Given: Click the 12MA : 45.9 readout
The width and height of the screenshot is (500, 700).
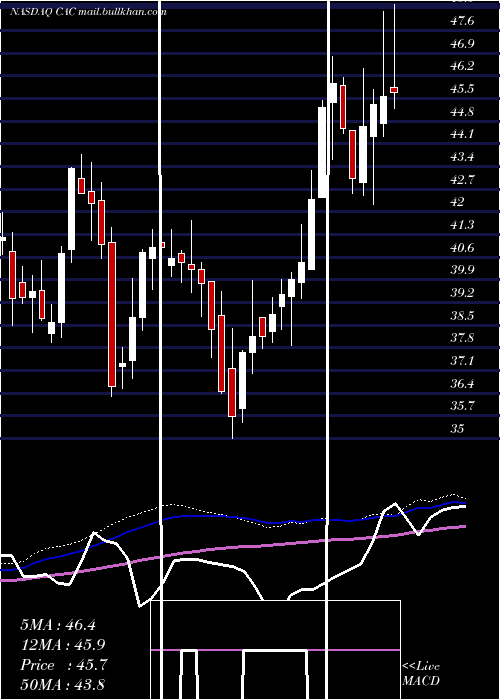Looking at the screenshot, I should point(63,645).
